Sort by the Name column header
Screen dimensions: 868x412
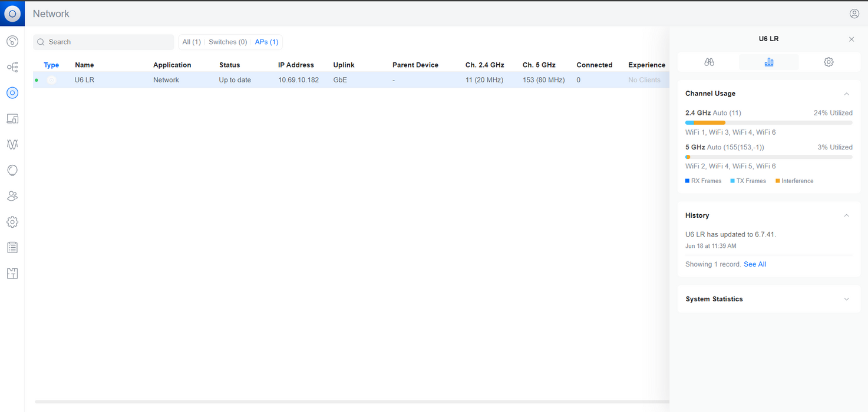point(84,65)
